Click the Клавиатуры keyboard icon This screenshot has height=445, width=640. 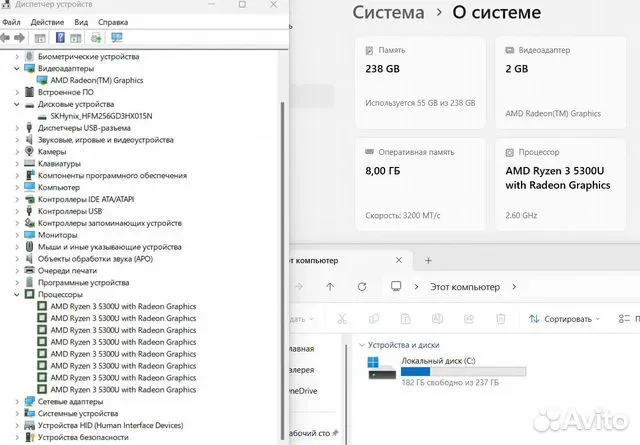point(29,163)
